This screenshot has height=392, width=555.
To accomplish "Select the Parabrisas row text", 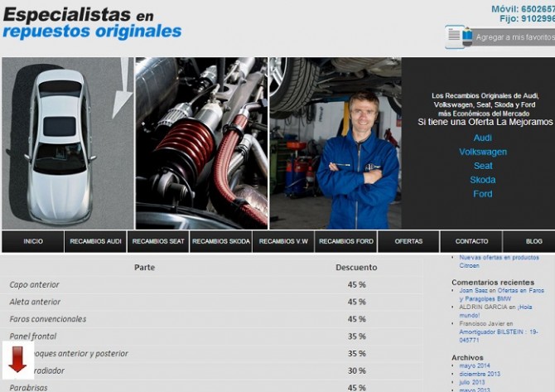I will [x=28, y=388].
